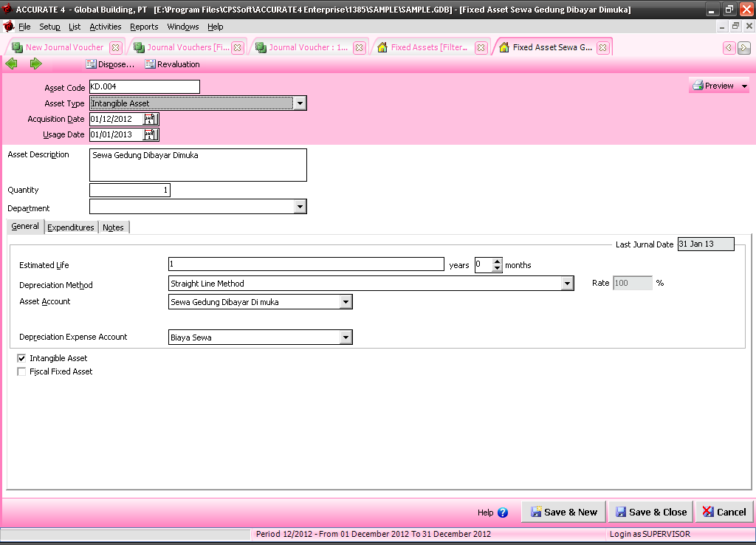Expand the Depreciation Method dropdown
Screen dimensions: 756x545
click(567, 284)
